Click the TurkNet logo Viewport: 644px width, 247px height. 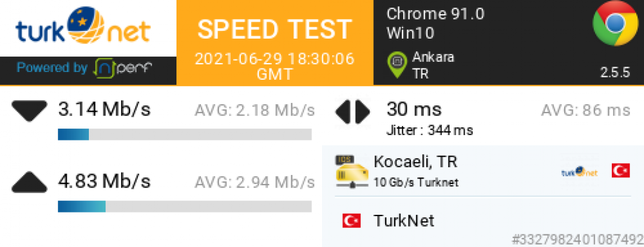pos(82,28)
